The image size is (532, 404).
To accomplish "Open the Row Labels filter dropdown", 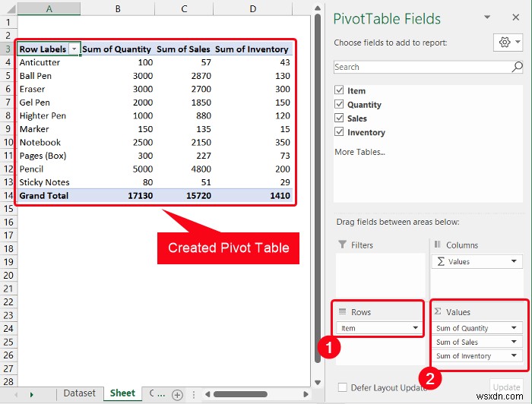I will pos(74,49).
